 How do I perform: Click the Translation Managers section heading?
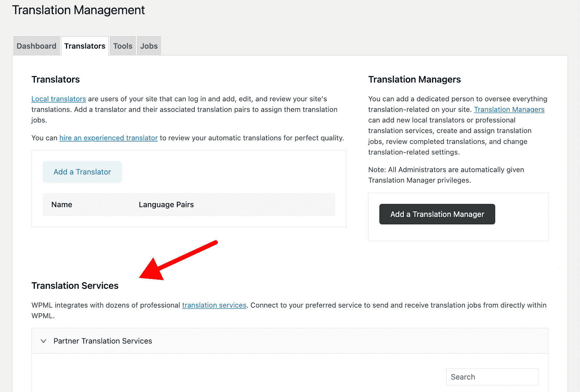point(414,79)
